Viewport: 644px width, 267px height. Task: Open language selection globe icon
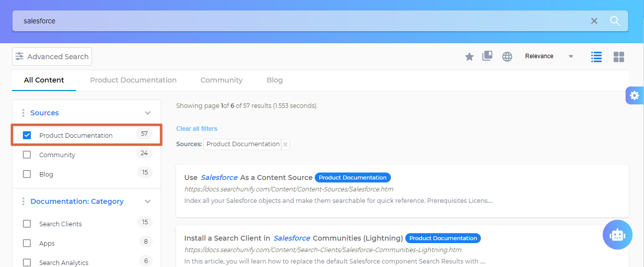(x=507, y=57)
